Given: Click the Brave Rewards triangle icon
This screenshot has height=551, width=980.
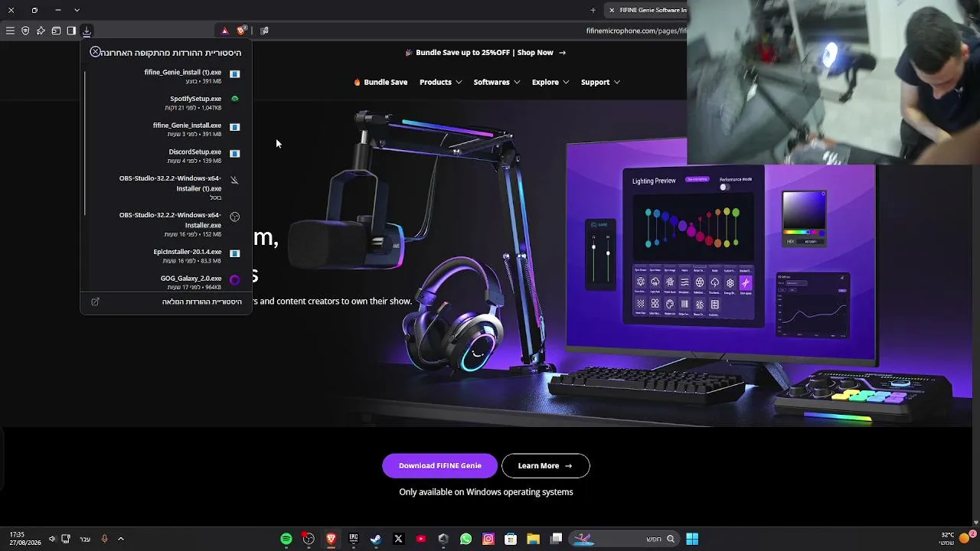Looking at the screenshot, I should (224, 31).
